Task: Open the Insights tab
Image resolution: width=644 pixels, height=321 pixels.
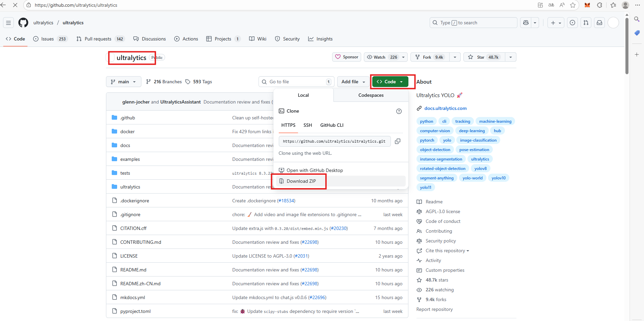Action: [x=320, y=39]
